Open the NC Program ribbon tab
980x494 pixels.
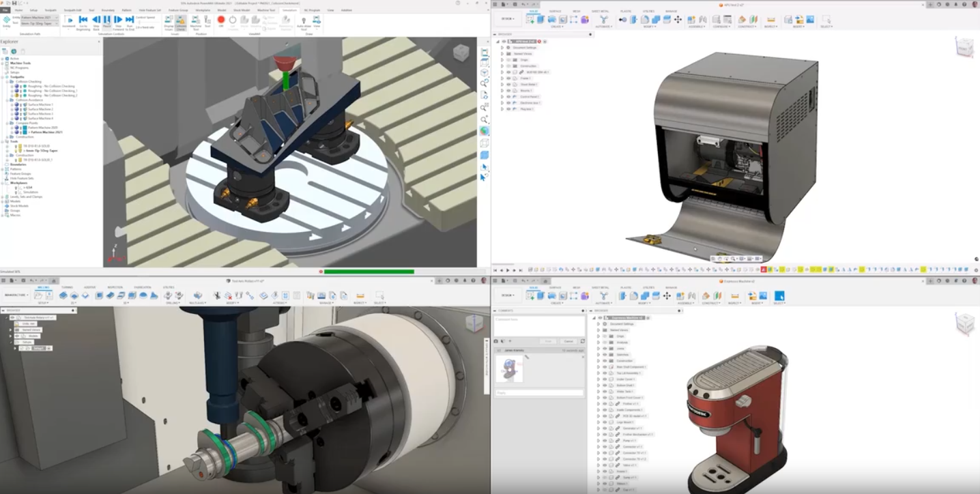311,10
